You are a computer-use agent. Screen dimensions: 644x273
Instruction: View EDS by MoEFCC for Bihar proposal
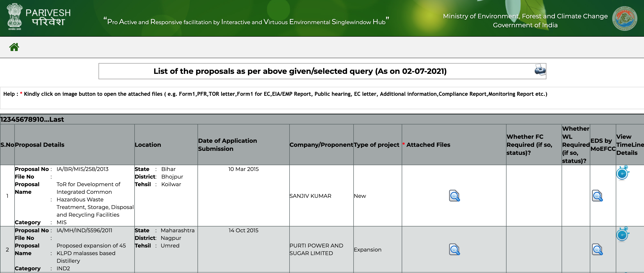pyautogui.click(x=597, y=196)
